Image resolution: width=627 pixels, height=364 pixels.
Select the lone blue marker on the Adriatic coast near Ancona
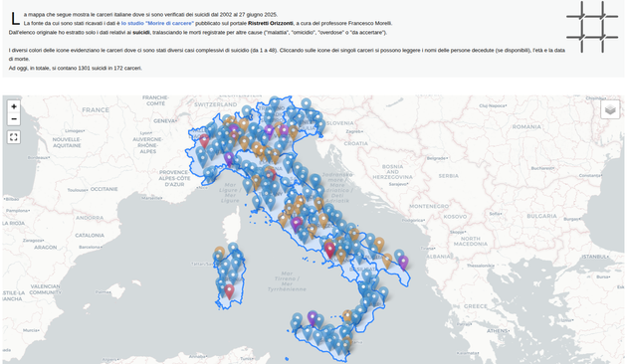(x=315, y=181)
